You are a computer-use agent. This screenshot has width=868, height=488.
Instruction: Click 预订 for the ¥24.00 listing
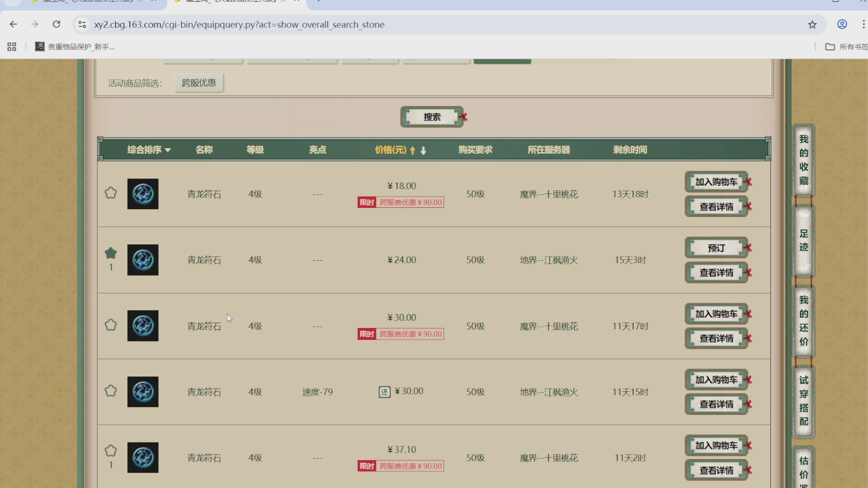(716, 248)
